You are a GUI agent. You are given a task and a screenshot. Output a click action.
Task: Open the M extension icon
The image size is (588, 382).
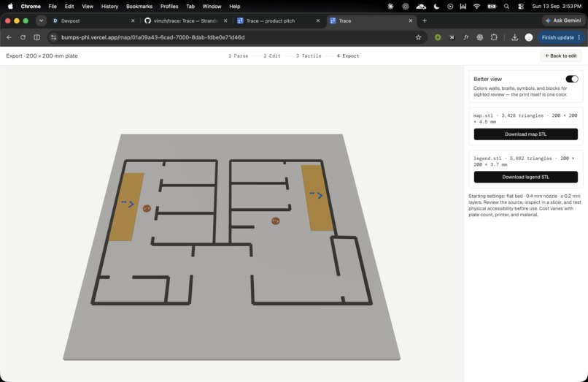coord(452,37)
